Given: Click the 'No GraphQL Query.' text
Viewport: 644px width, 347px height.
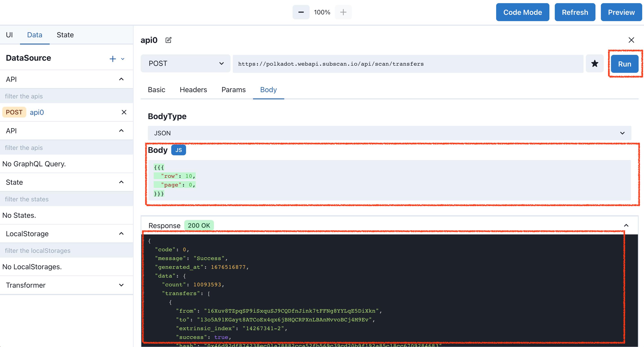Looking at the screenshot, I should point(34,164).
